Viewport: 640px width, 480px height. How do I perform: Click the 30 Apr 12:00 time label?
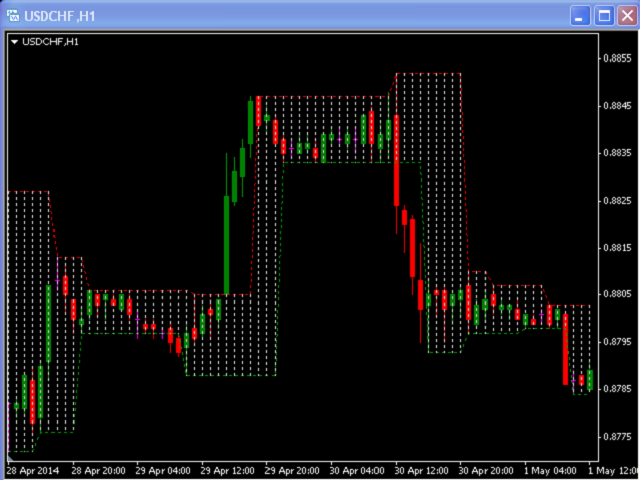click(x=421, y=471)
